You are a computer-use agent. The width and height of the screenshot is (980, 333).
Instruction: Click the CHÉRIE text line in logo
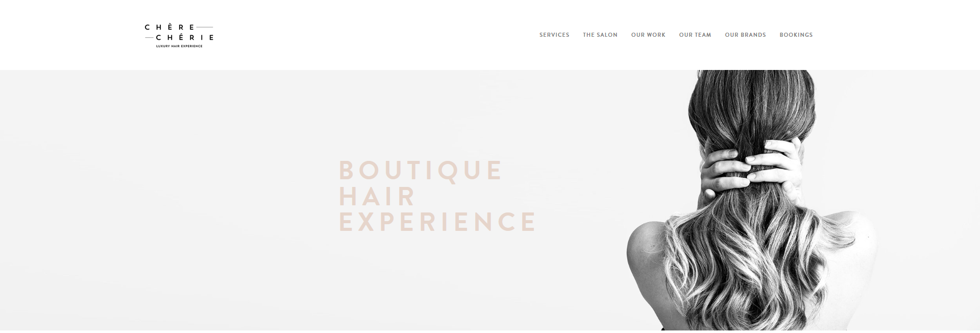point(185,37)
